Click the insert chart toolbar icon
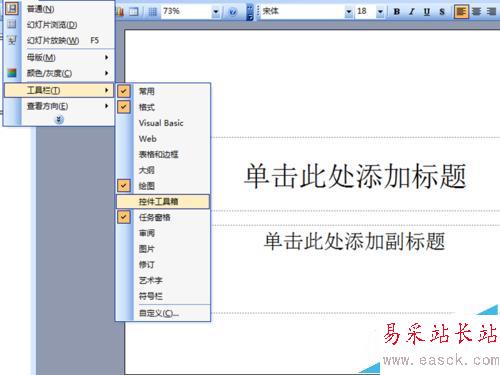Screen dimensions: 500x375 click(120, 12)
